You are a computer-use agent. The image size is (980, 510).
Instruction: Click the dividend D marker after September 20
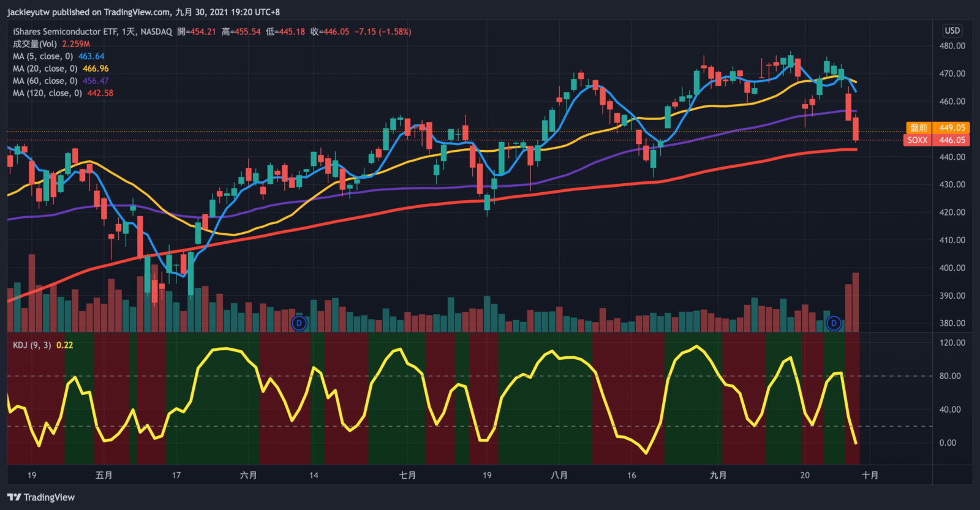(834, 323)
